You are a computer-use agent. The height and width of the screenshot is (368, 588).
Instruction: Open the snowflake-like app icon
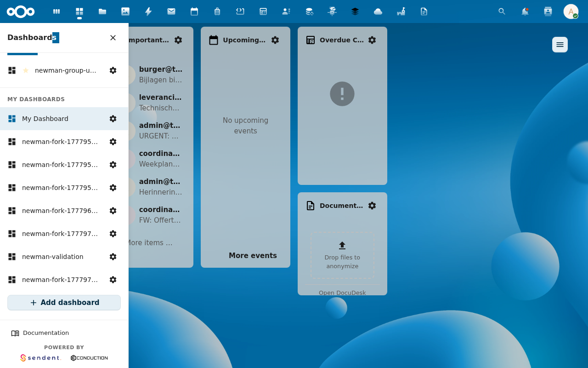(332, 11)
